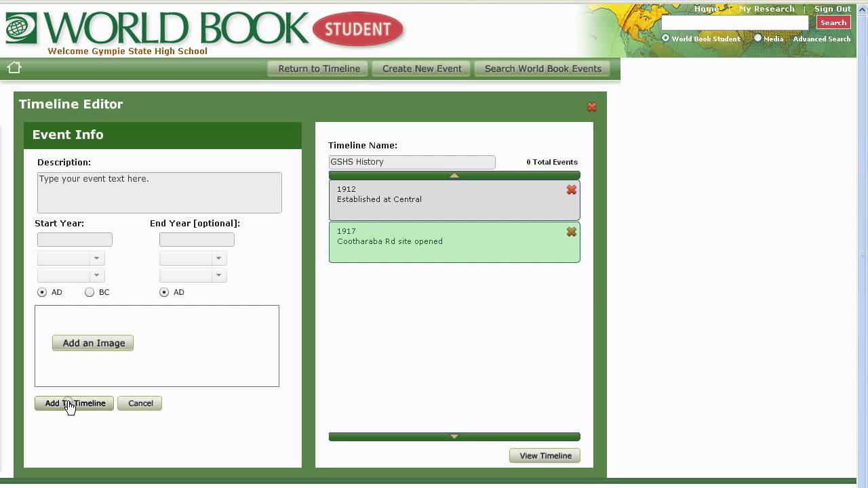Click Welcome Gympie State High School text
868x488 pixels.
127,51
